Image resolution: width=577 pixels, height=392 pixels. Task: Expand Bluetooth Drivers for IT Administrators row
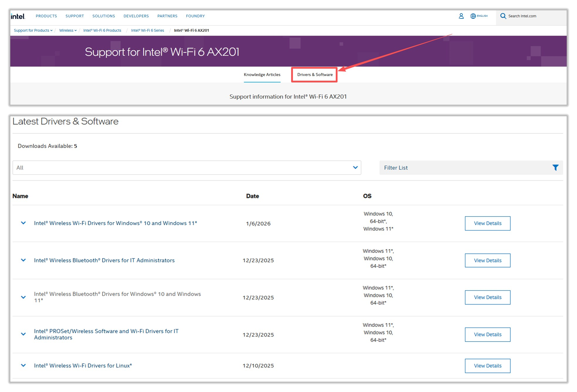(23, 260)
